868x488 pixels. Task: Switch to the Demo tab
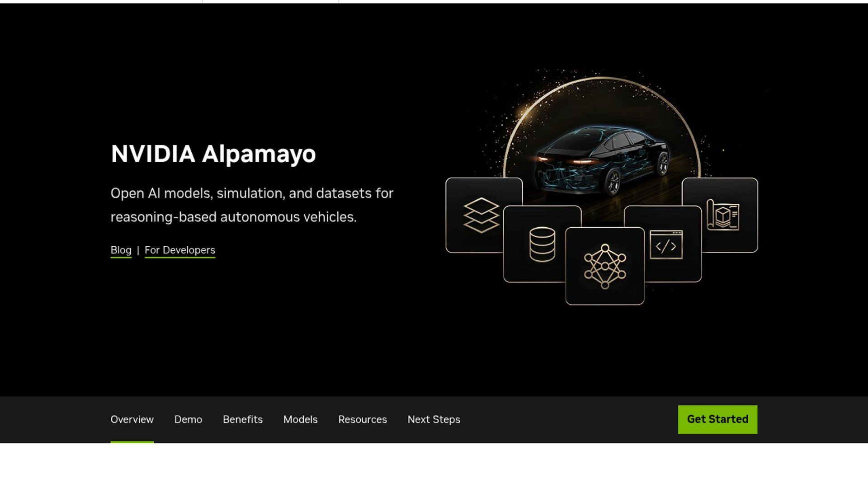point(188,419)
